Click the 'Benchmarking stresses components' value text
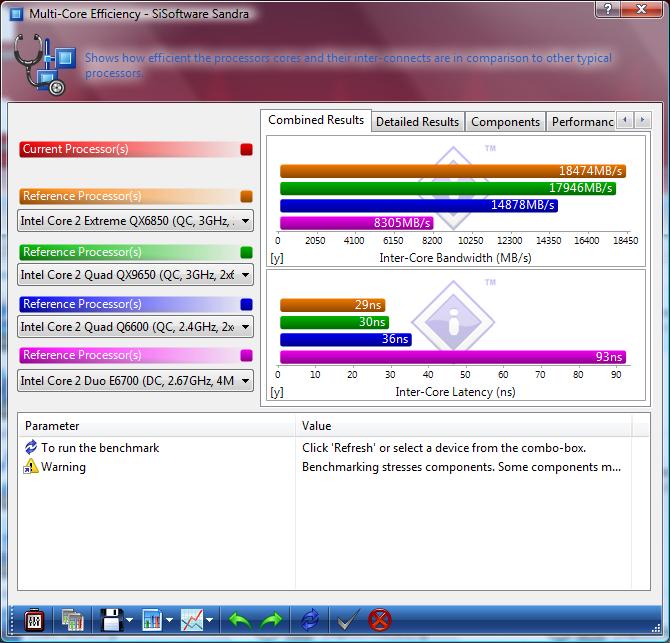This screenshot has height=643, width=670. (461, 467)
